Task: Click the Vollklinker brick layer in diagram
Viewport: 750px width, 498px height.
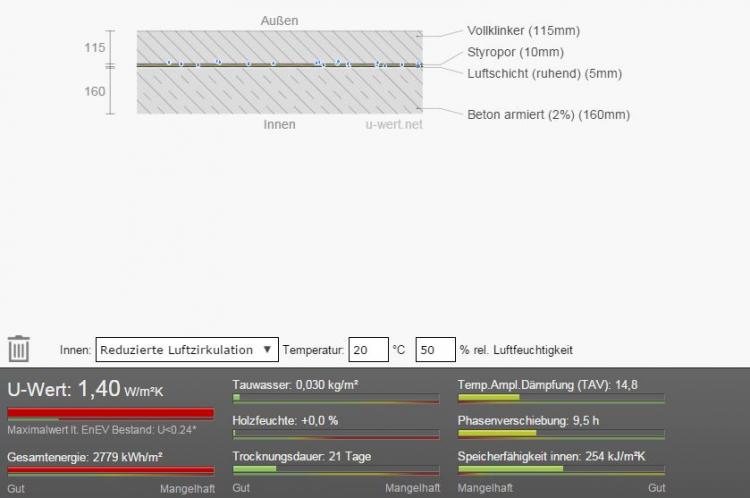Action: (x=279, y=45)
